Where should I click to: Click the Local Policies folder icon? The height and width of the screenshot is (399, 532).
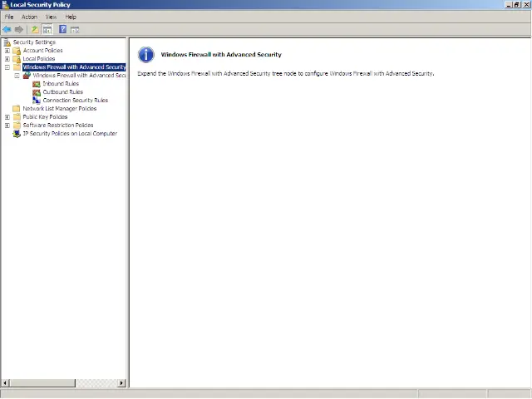(17, 59)
